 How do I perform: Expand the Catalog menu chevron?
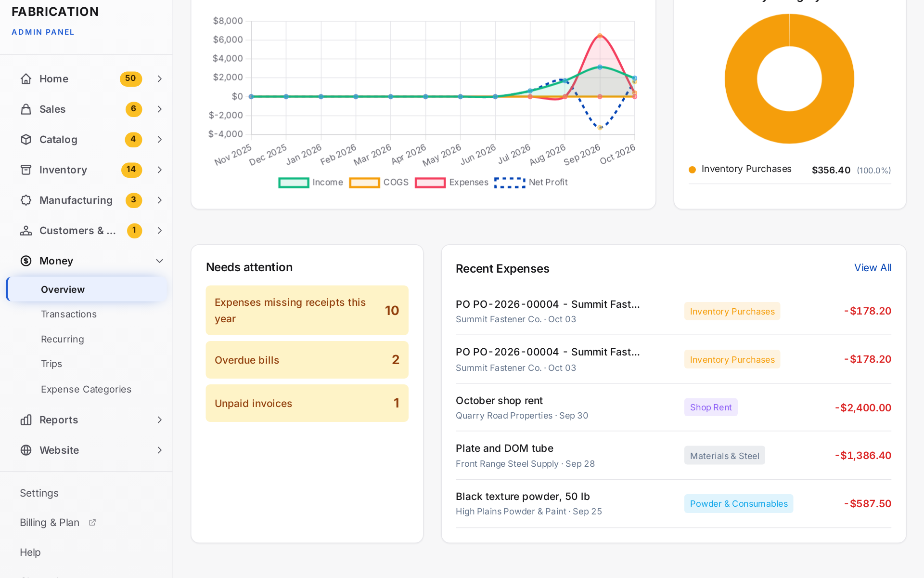coord(159,139)
